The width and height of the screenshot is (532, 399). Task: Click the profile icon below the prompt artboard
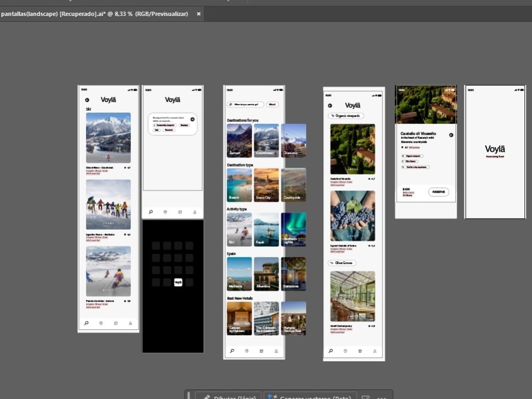(x=195, y=212)
